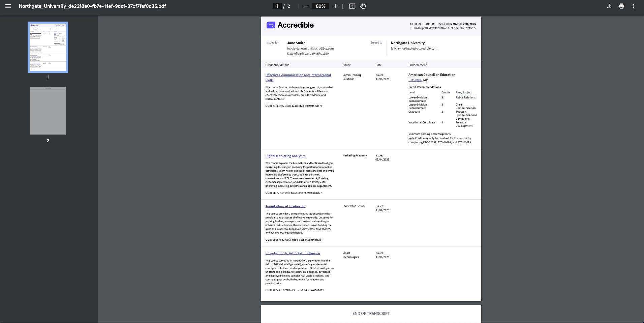644x323 pixels.
Task: Click the Accredible logo on the transcript
Action: (x=290, y=25)
